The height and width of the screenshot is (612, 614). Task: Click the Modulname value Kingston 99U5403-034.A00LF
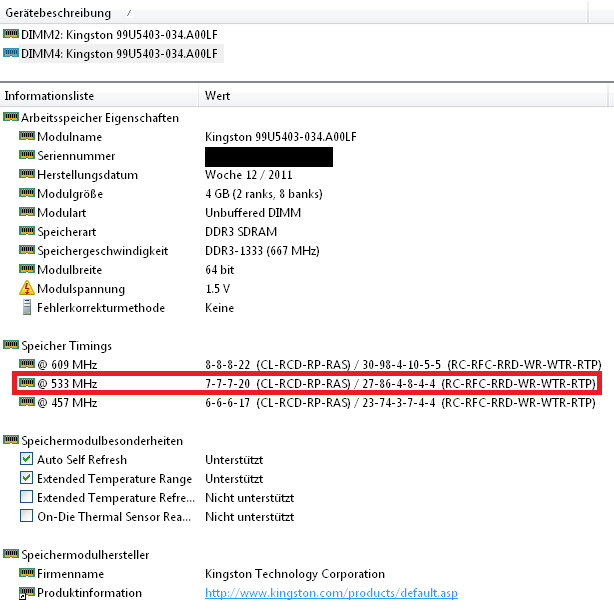click(x=281, y=137)
